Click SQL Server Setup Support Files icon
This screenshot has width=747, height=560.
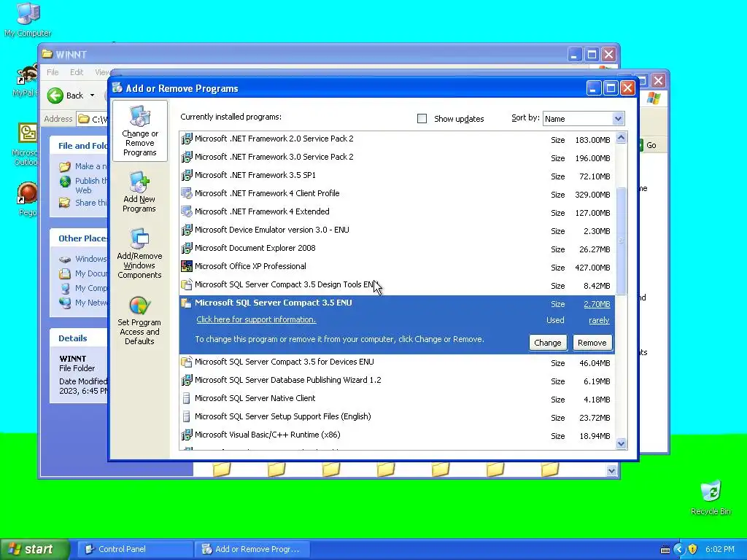187,416
